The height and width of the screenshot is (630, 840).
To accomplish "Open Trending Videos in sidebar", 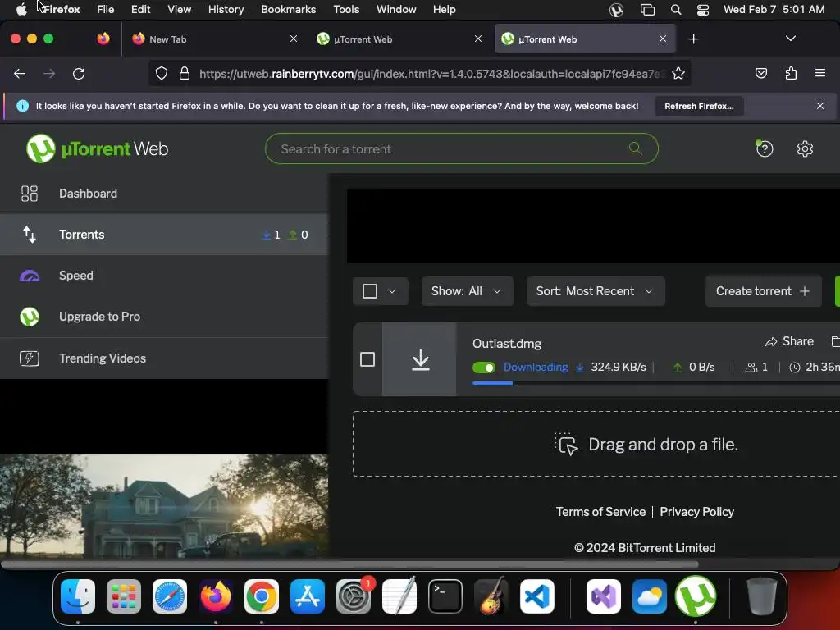I will (x=164, y=358).
